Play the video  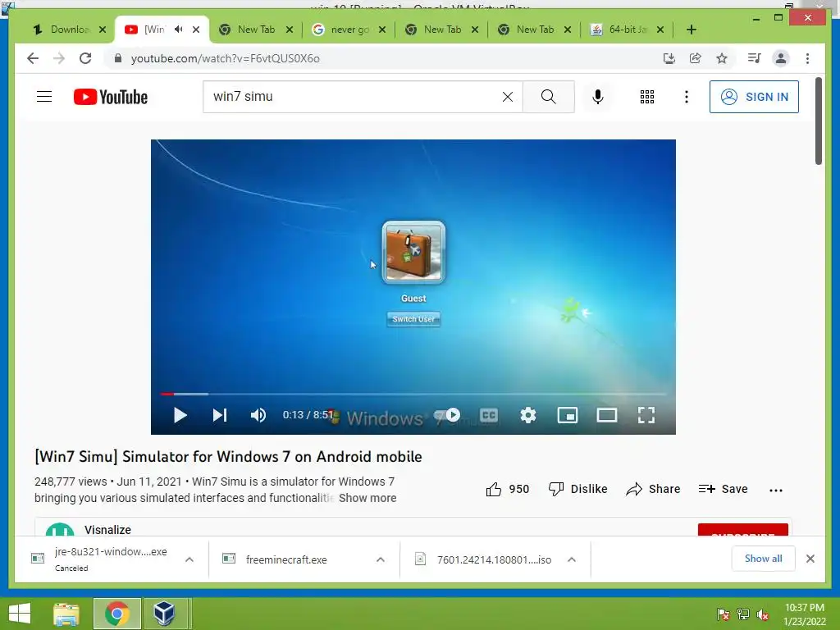click(180, 415)
